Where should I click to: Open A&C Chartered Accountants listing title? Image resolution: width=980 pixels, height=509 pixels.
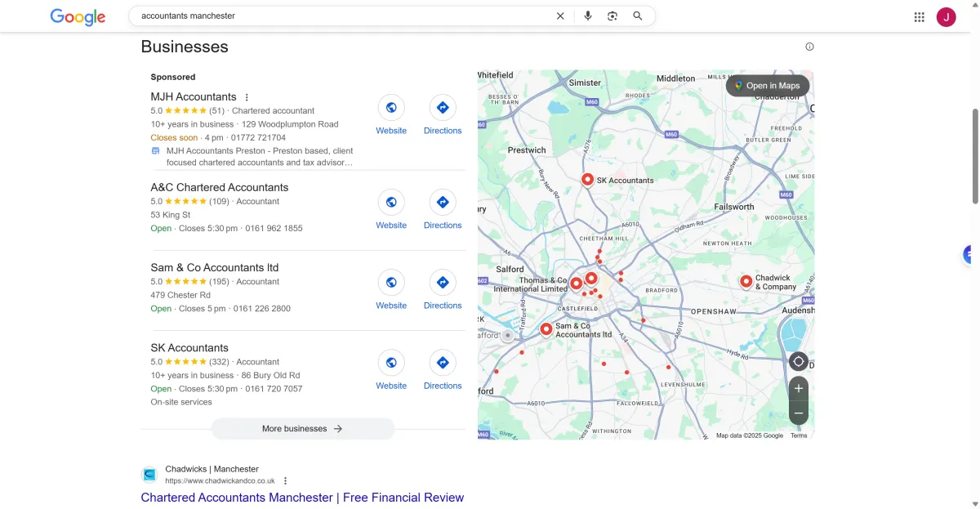[x=220, y=187]
